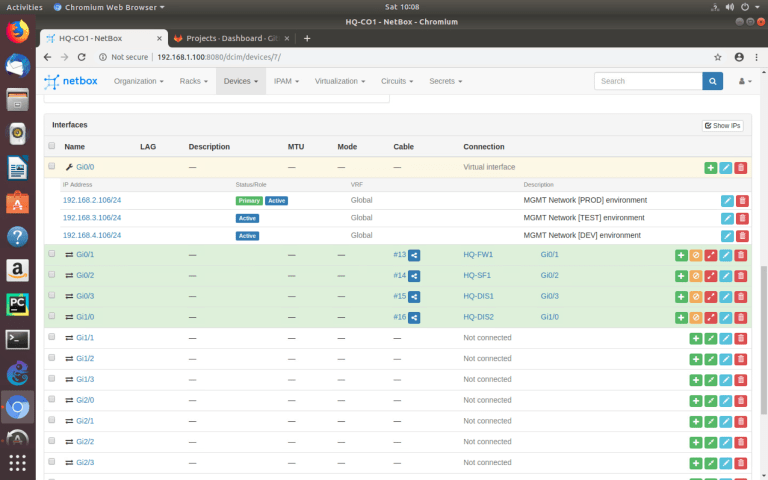Click the vertical page scrollbar
The height and width of the screenshot is (480, 768).
764,340
